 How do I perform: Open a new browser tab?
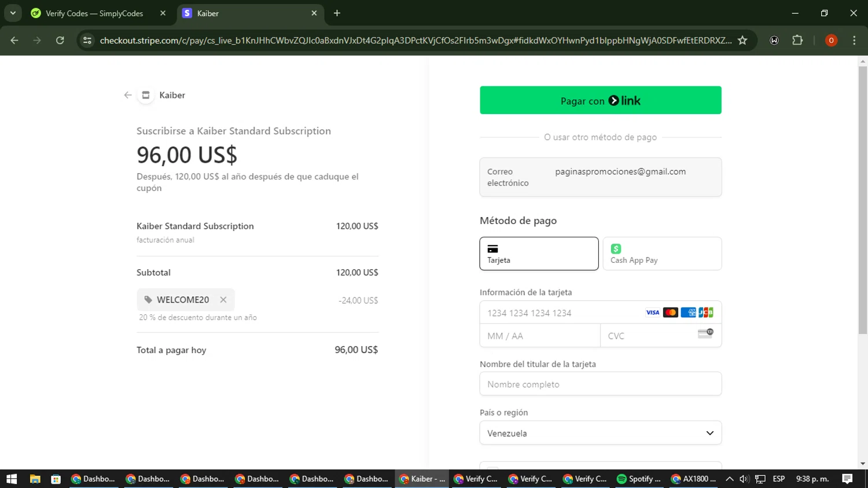(x=337, y=13)
